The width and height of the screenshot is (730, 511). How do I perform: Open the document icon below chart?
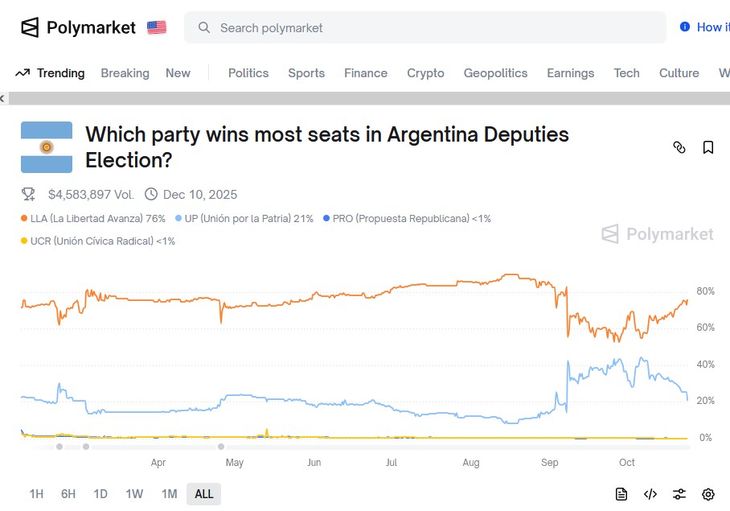pyautogui.click(x=621, y=494)
